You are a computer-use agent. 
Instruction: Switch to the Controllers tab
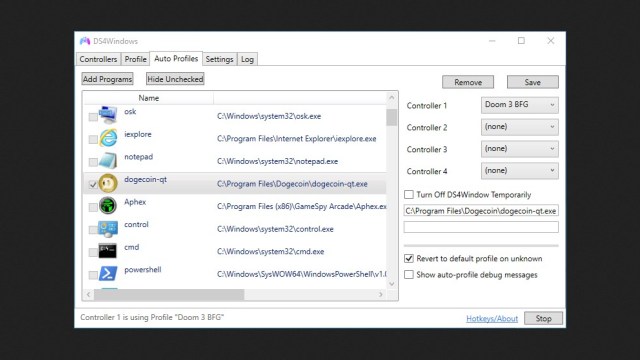[98, 59]
